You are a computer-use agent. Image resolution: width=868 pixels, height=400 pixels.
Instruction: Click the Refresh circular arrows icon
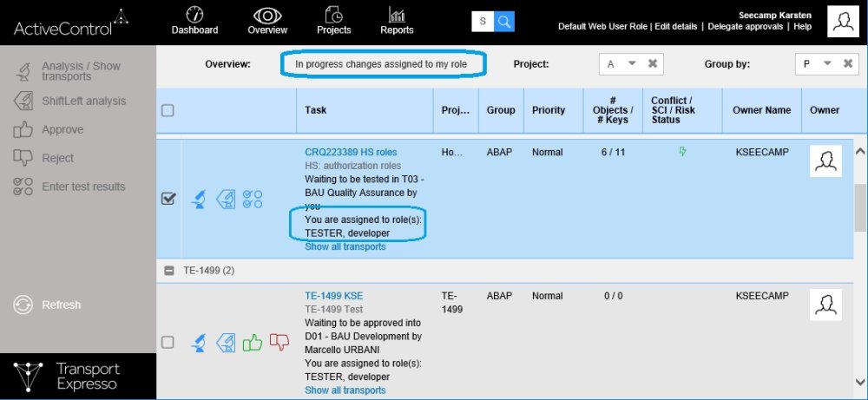point(23,305)
